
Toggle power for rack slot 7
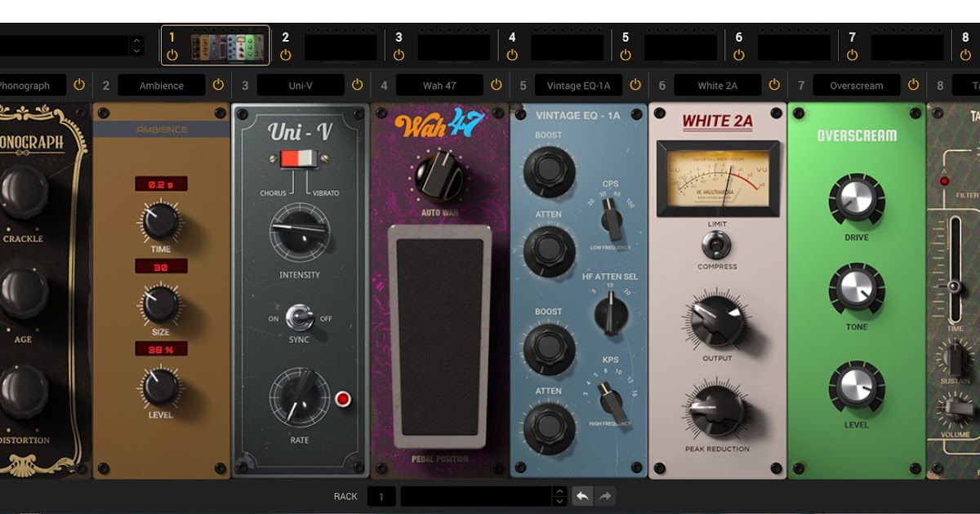(853, 55)
